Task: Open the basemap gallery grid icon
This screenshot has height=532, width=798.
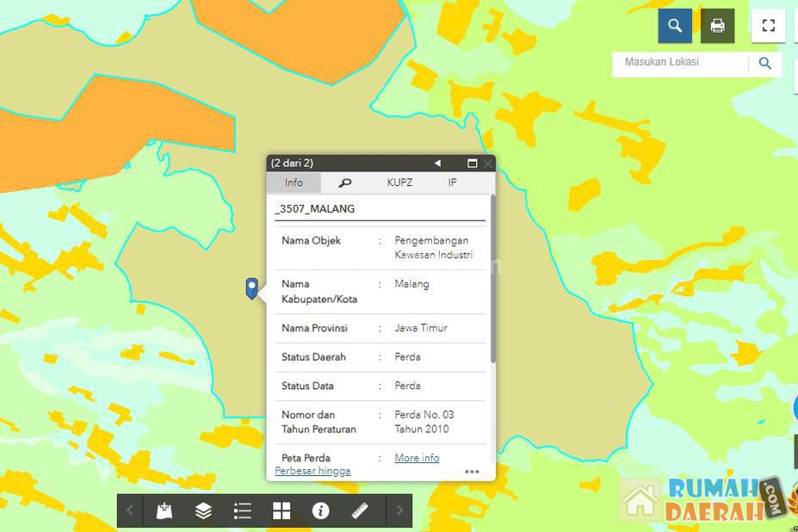Action: (281, 510)
